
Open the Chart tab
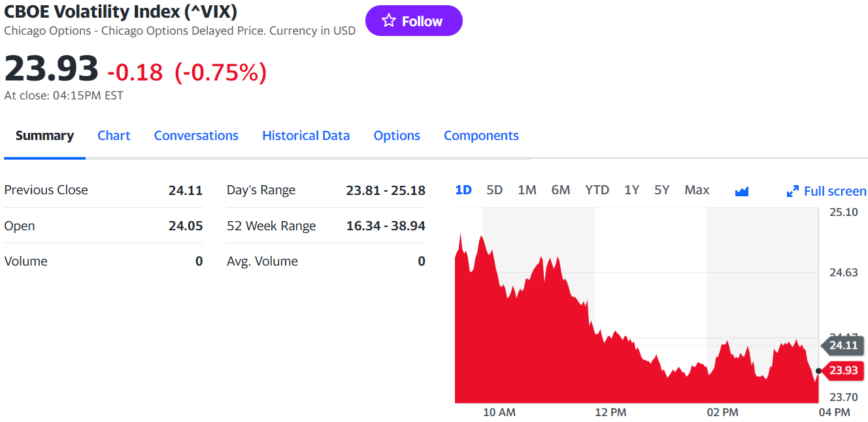(114, 135)
